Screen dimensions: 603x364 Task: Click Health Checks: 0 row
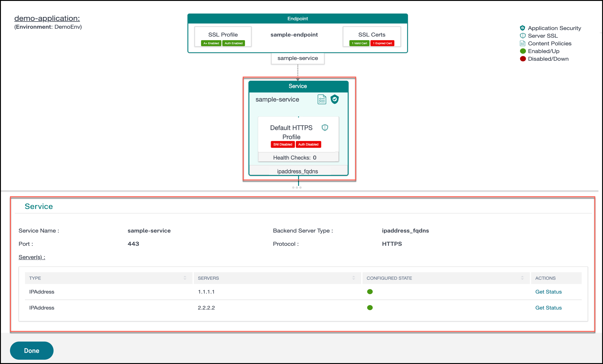pos(298,157)
